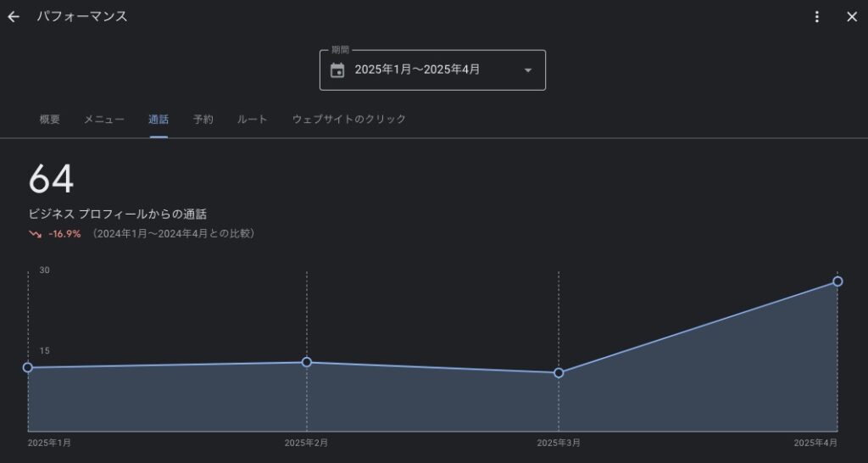Open the メニュー tab
Viewport: 868px width, 463px height.
coord(104,120)
